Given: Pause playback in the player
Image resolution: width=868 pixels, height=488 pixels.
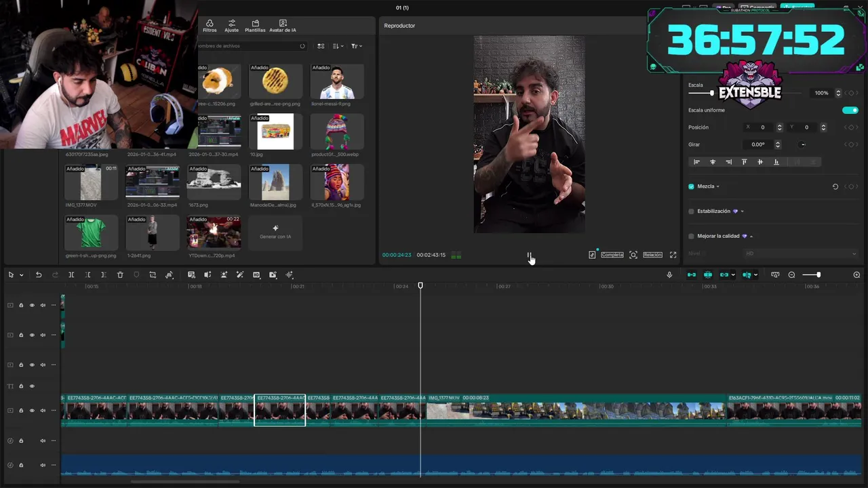Looking at the screenshot, I should pos(529,255).
